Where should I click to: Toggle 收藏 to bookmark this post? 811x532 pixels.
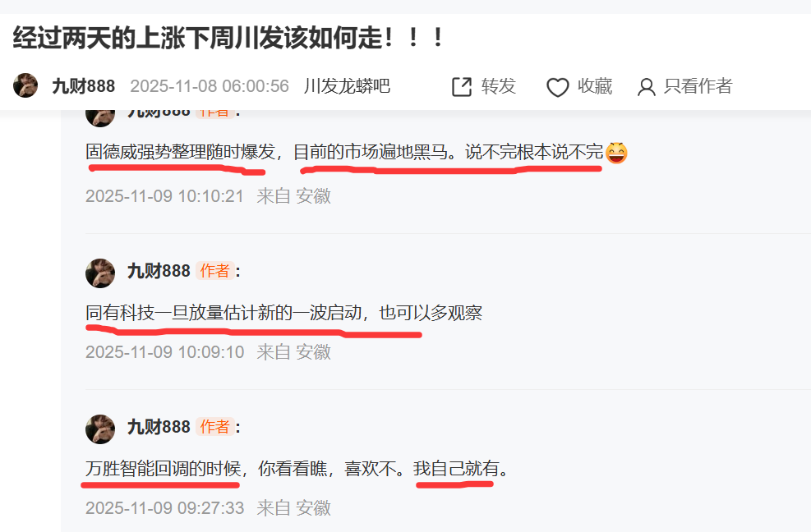pos(595,86)
